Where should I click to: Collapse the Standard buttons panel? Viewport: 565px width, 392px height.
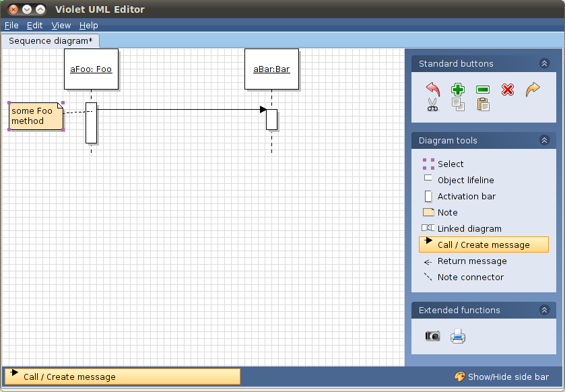[544, 64]
